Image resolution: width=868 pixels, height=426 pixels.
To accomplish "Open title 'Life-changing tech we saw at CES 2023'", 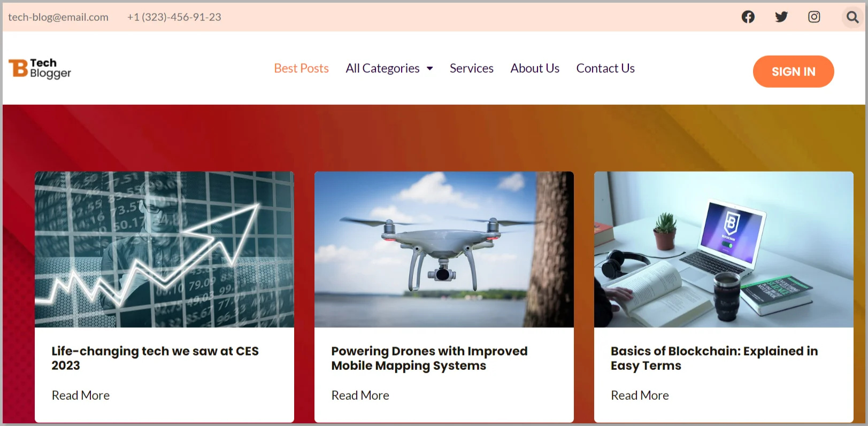I will (x=155, y=358).
